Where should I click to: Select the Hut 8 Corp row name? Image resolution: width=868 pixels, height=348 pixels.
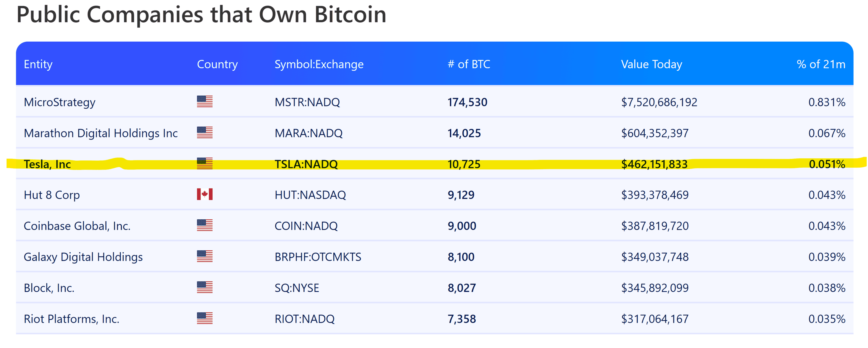click(x=52, y=195)
